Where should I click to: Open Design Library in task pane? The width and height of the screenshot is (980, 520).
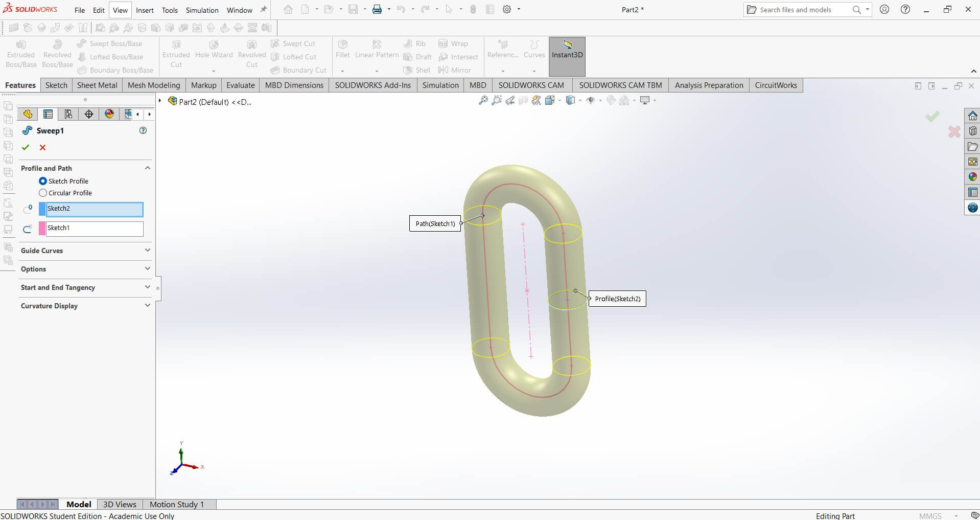(972, 131)
